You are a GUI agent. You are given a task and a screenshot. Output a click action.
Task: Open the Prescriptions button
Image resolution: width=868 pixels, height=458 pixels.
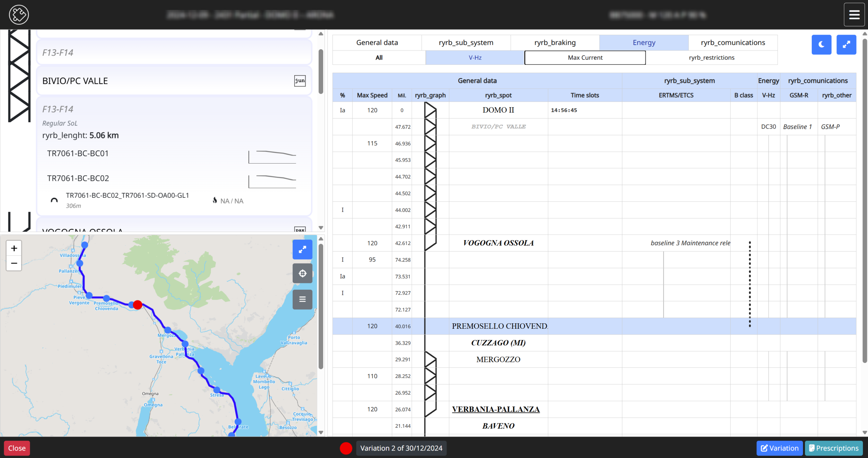(833, 448)
